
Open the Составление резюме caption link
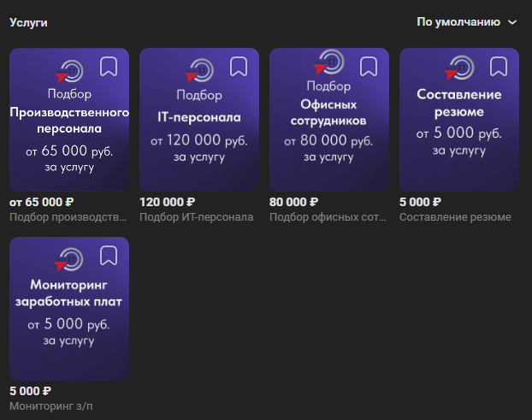(x=454, y=217)
